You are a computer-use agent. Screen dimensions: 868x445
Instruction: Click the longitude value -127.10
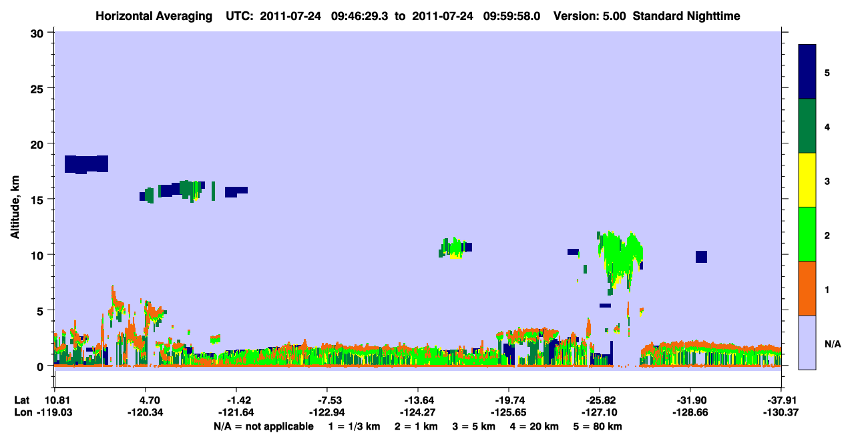click(600, 413)
